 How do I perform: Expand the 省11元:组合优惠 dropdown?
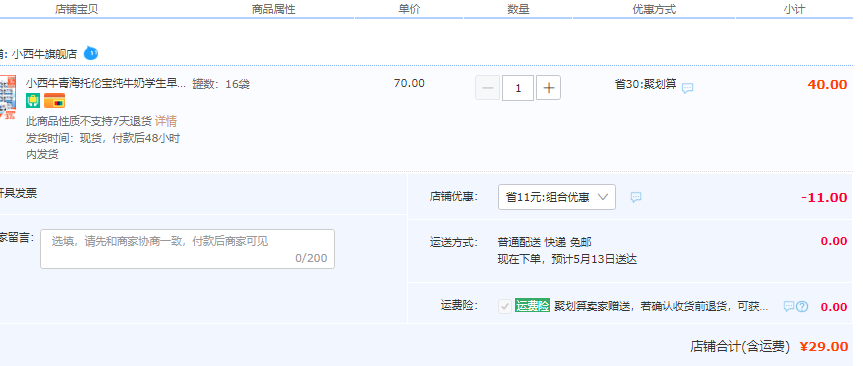[x=556, y=197]
